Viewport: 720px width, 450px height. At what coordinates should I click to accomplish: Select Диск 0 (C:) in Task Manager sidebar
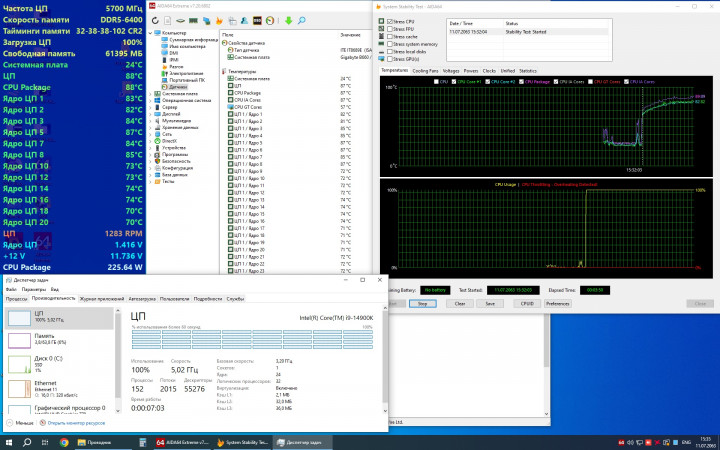[x=59, y=364]
